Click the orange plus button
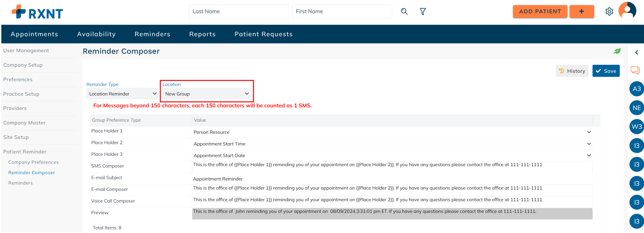This screenshot has height=233, width=644. tap(581, 11)
